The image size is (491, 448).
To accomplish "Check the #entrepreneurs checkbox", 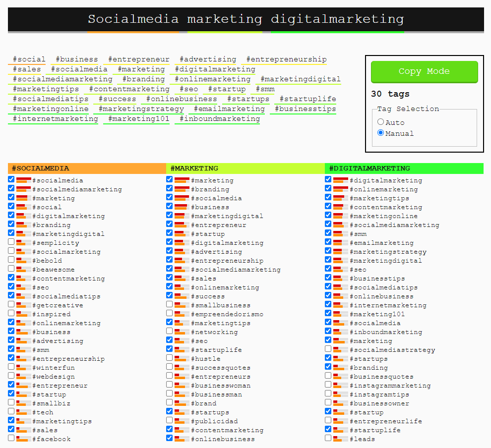I will pyautogui.click(x=170, y=376).
